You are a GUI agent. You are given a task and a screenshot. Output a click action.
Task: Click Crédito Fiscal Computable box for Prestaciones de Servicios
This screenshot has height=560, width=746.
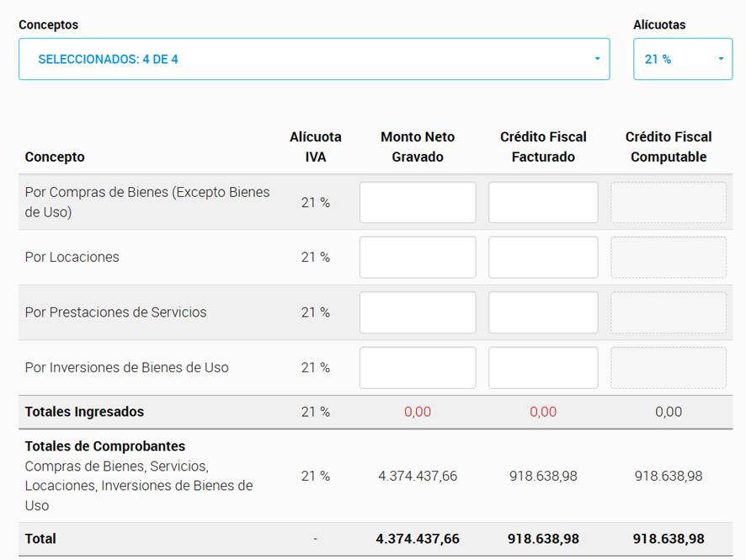pos(669,312)
